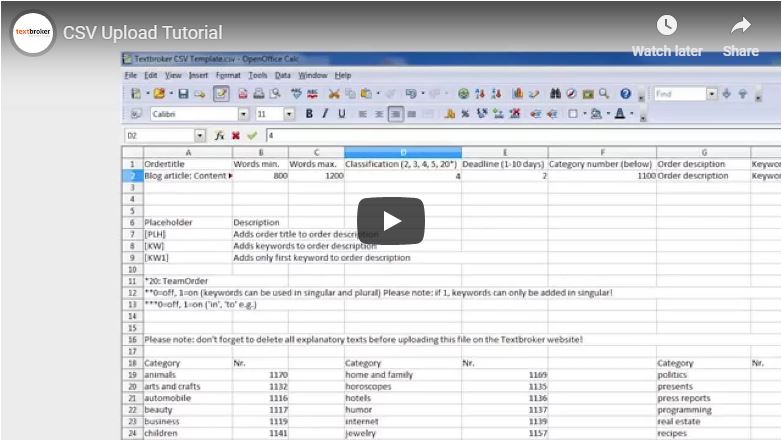Image resolution: width=782 pixels, height=440 pixels.
Task: Click the Zoom magnifier icon
Action: point(604,93)
